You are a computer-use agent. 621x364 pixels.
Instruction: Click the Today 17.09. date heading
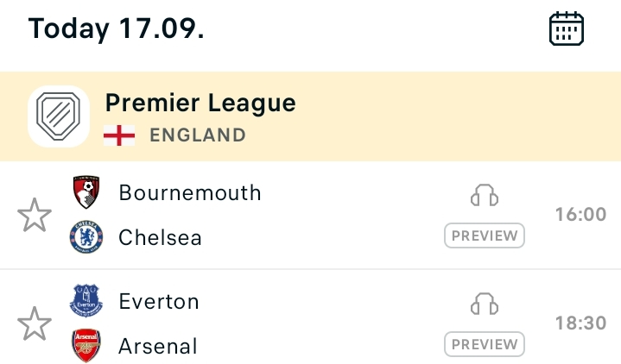click(x=117, y=28)
